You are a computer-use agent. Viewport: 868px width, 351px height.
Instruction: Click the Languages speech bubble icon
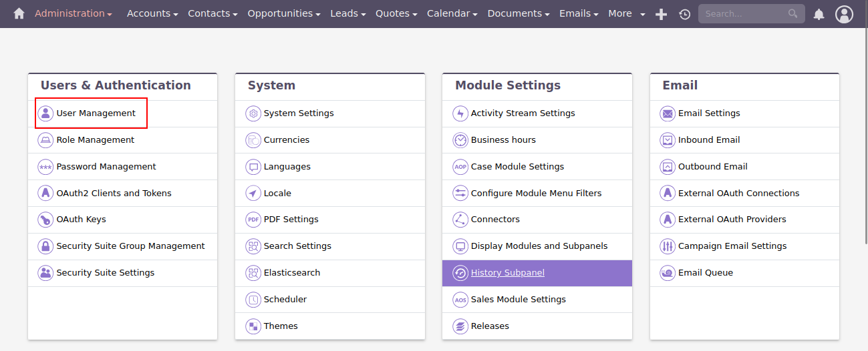253,167
